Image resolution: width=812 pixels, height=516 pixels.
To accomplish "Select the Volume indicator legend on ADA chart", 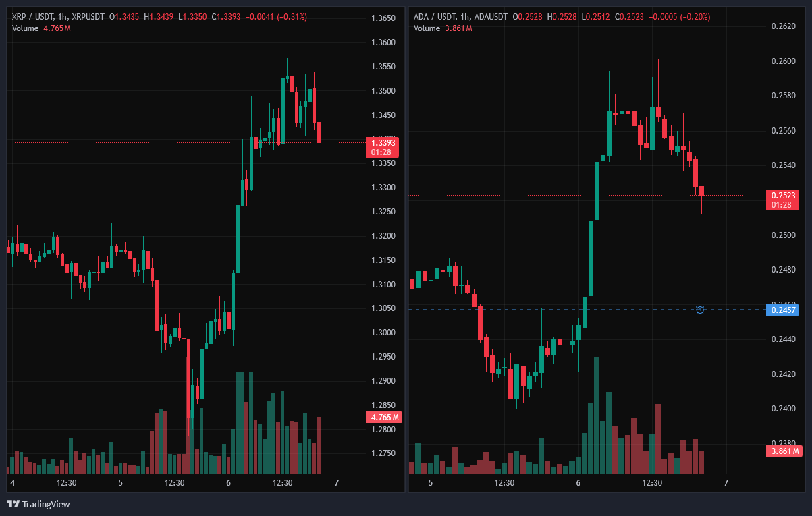I will tap(443, 28).
